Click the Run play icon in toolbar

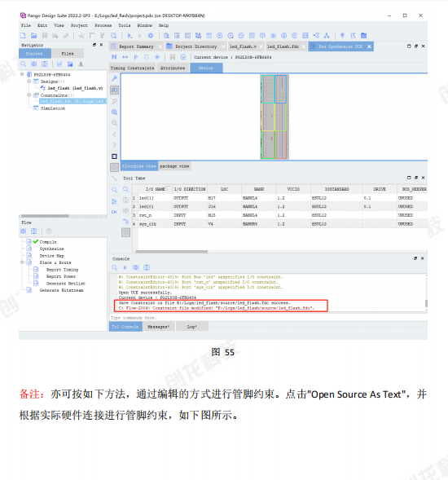pyautogui.click(x=130, y=36)
